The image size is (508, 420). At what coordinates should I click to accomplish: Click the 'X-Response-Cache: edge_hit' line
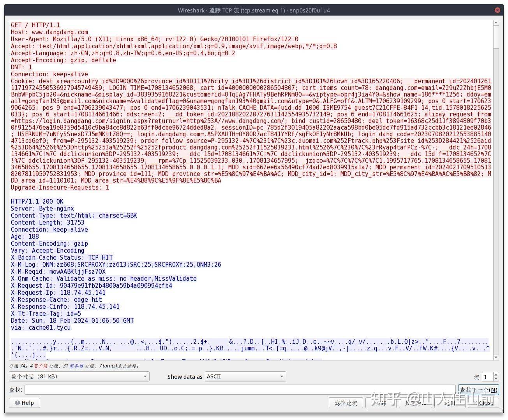tap(56, 300)
